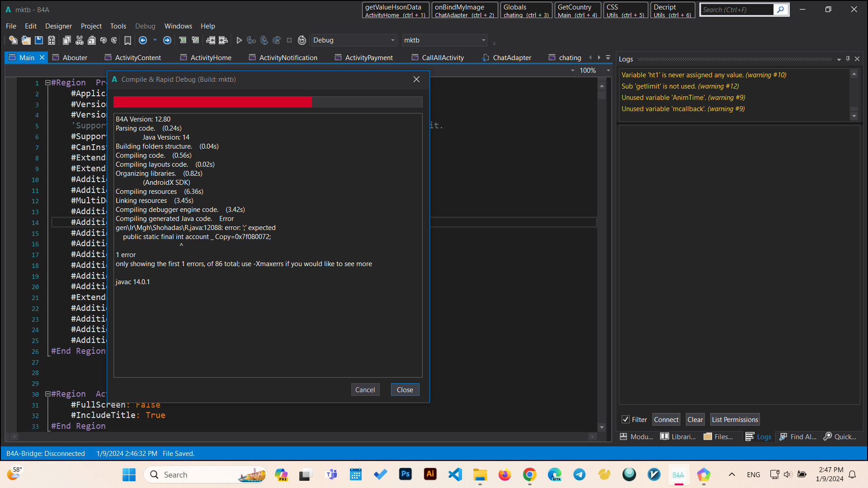The image size is (868, 488).
Task: Toggle the Filter checkbox in Logs
Action: tap(626, 419)
